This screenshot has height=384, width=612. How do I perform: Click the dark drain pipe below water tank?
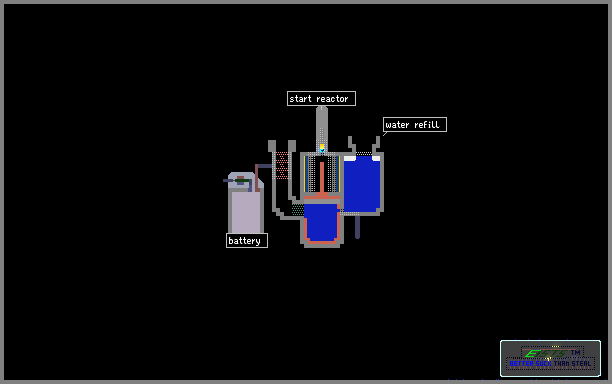357,227
